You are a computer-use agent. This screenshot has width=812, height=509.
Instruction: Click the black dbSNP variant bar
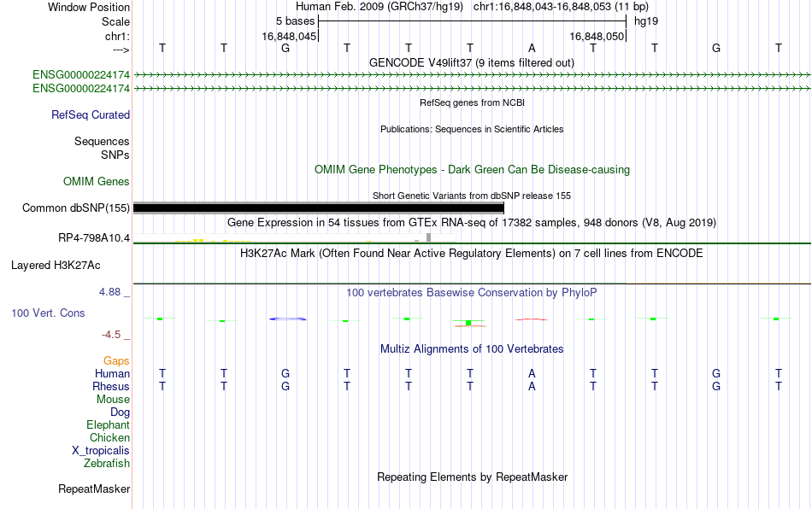319,208
